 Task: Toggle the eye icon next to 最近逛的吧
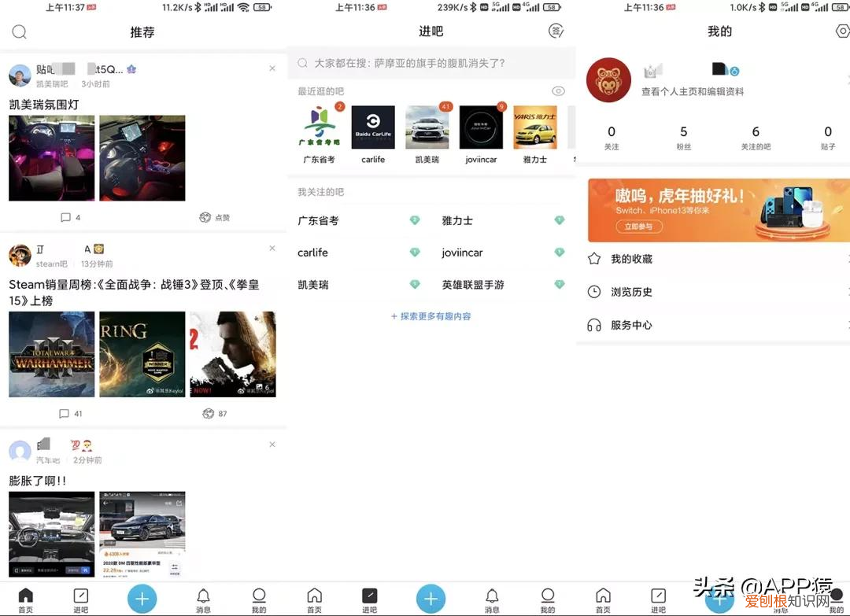coord(559,90)
